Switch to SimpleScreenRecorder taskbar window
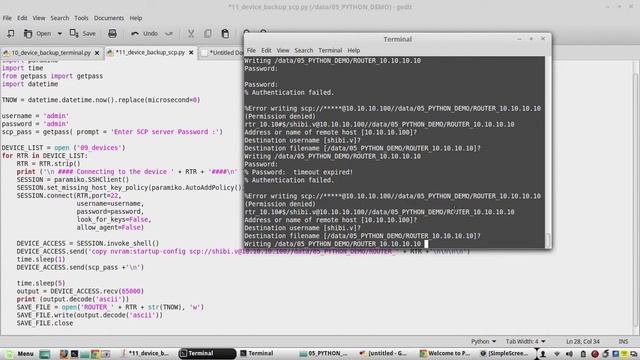The image size is (640, 360). pyautogui.click(x=504, y=353)
